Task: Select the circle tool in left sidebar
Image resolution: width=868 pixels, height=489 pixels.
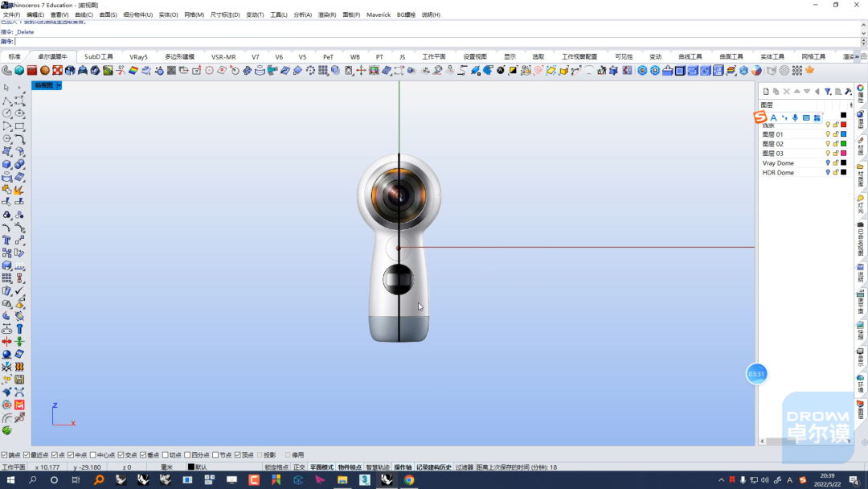Action: click(x=6, y=113)
